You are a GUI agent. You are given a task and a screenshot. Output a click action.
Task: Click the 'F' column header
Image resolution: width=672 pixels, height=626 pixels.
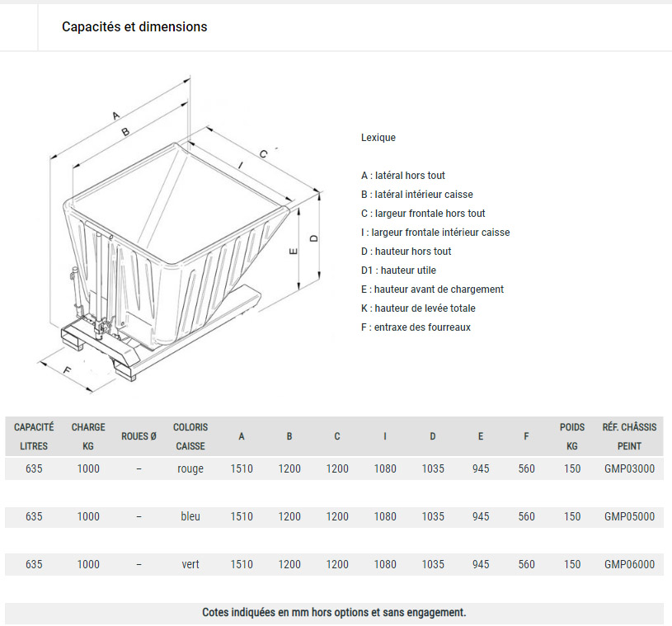coord(526,436)
